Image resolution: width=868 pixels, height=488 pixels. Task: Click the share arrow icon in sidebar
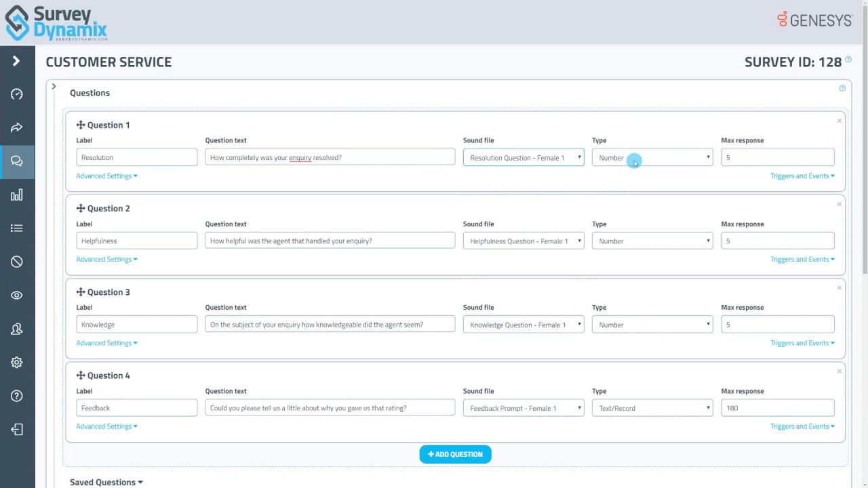[17, 127]
